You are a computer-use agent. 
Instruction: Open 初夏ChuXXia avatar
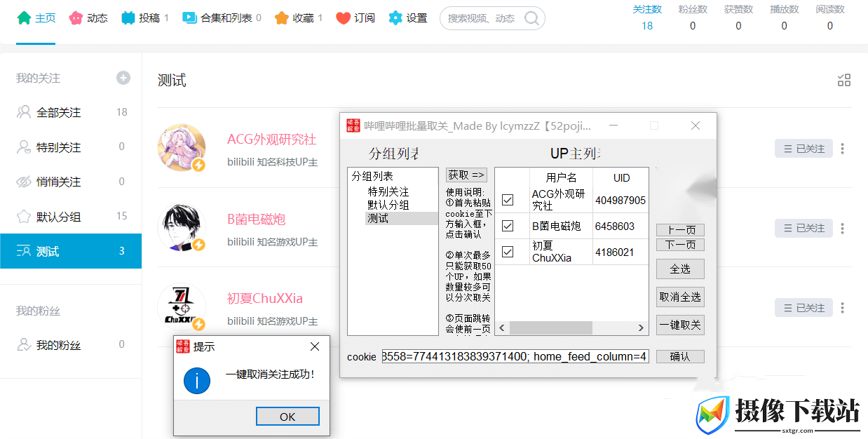[x=182, y=307]
